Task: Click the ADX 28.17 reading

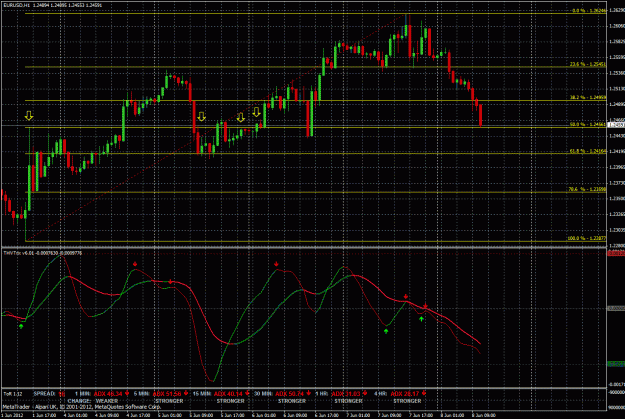Action: [405, 394]
